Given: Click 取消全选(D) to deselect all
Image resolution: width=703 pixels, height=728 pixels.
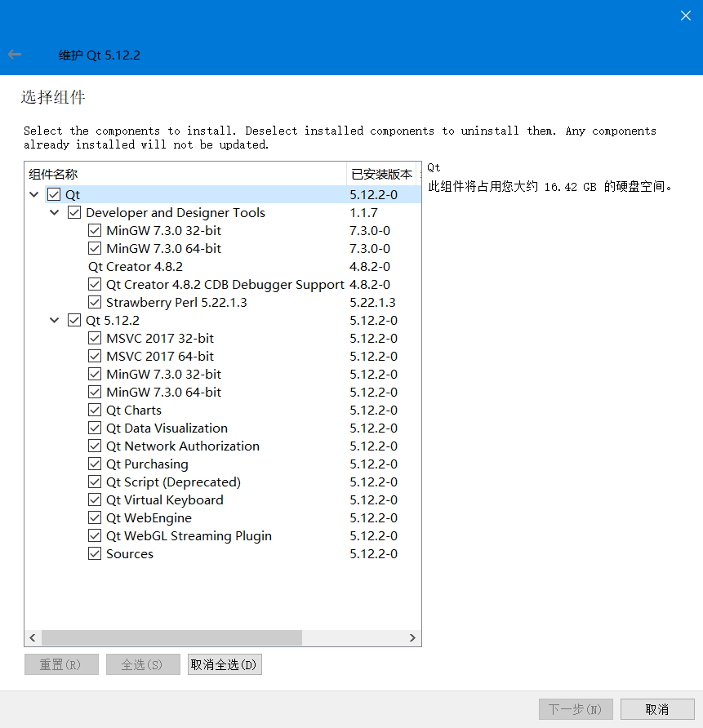Looking at the screenshot, I should click(x=225, y=664).
